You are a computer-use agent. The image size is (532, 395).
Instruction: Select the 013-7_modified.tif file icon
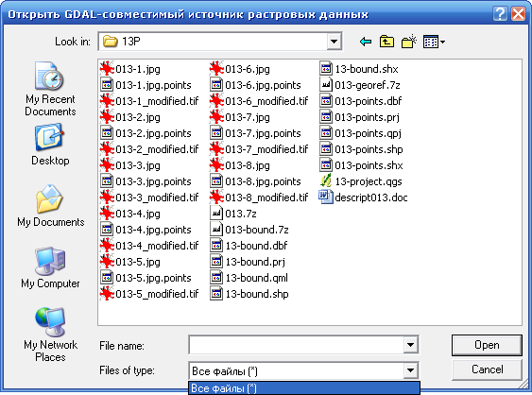pos(216,149)
